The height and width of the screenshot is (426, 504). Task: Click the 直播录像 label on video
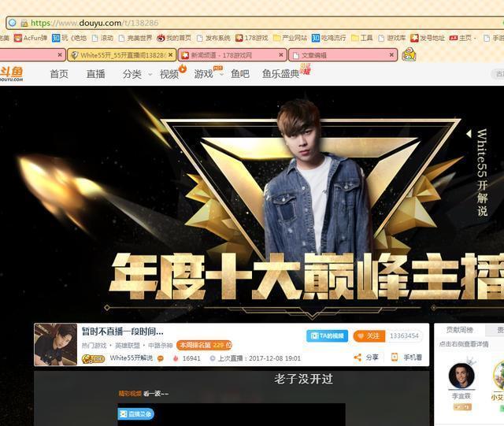click(136, 414)
